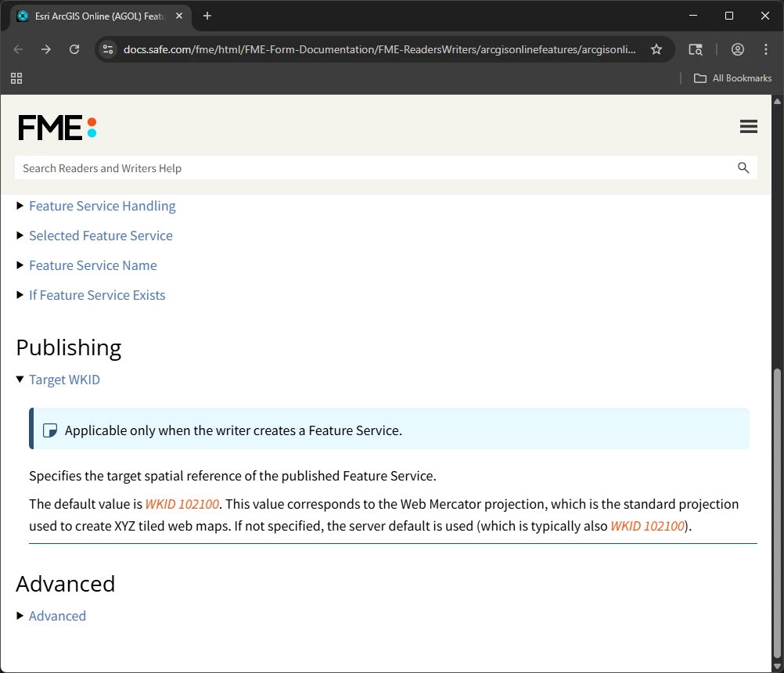Open the If Feature Service Exists link

click(x=97, y=295)
